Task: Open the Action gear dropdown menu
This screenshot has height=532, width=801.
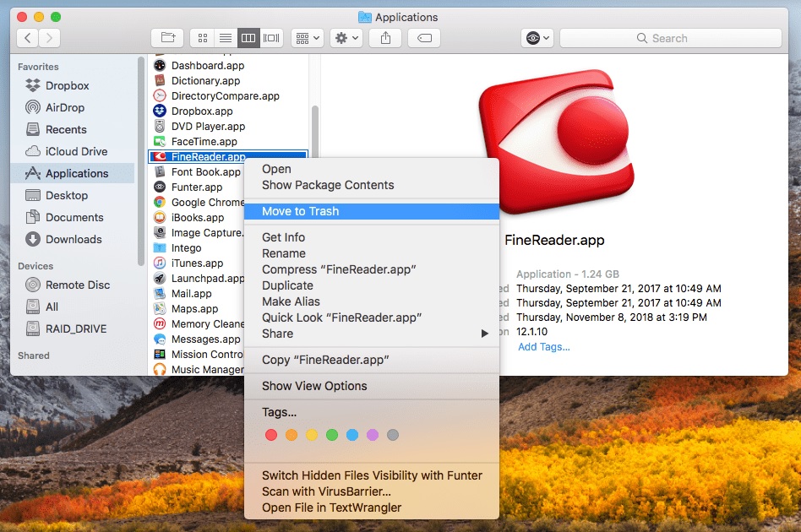Action: (346, 38)
